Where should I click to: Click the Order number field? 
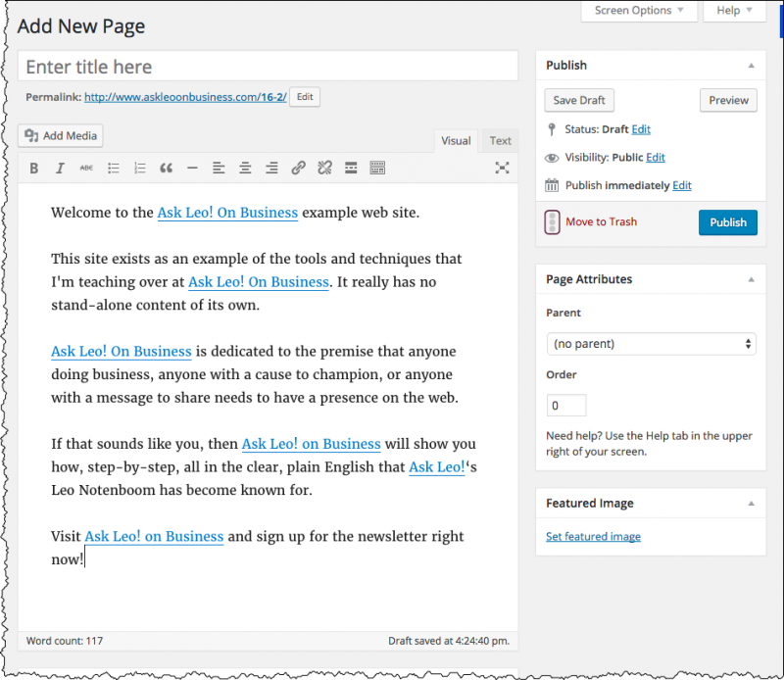point(566,406)
